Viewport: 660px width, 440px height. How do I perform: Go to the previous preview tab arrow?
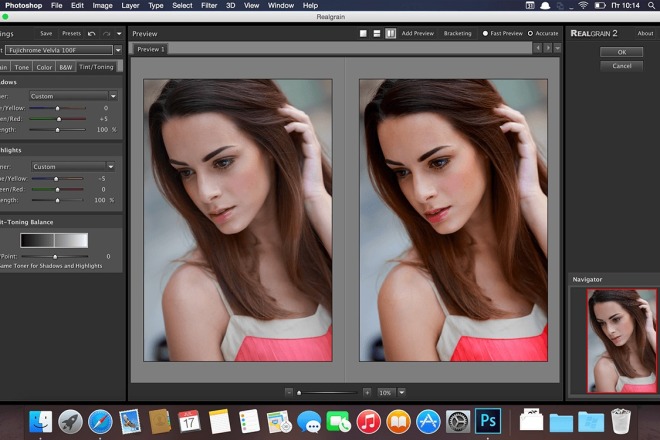(537, 48)
